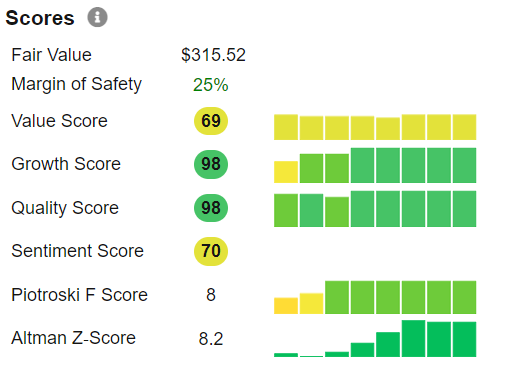The image size is (508, 385).
Task: Click the Piotroski F Score label
Action: [x=79, y=295]
